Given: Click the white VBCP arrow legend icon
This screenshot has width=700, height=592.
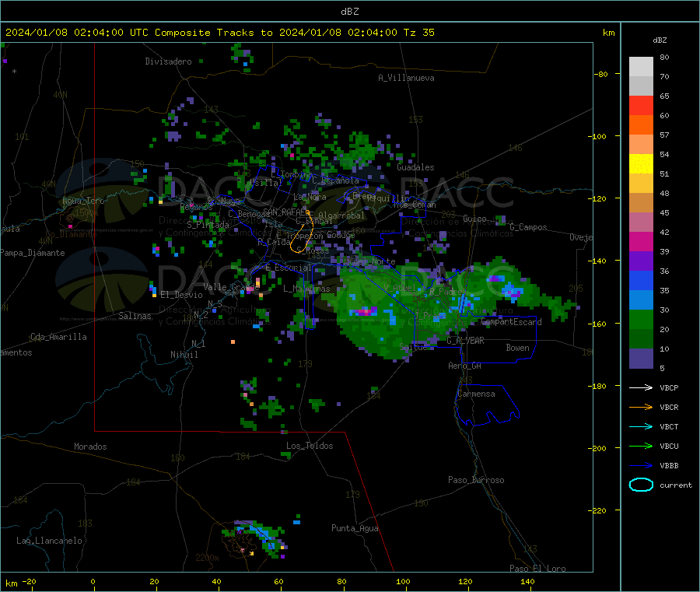Looking at the screenshot, I should click(x=641, y=387).
